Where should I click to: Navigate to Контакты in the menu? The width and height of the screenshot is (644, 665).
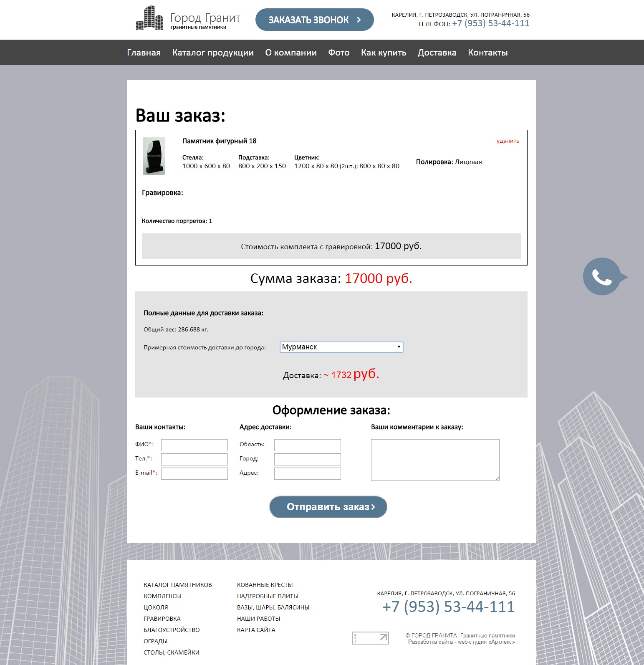487,53
